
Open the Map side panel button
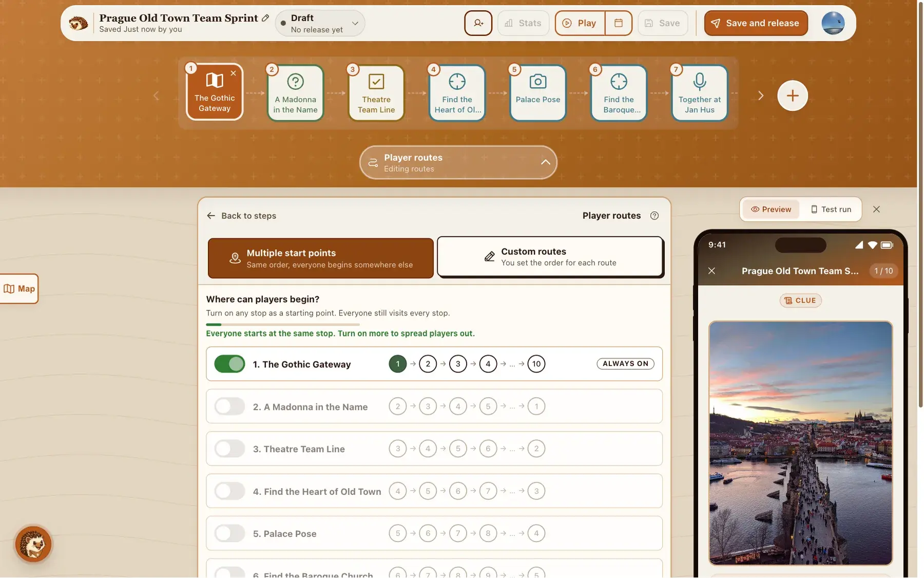[x=19, y=289]
